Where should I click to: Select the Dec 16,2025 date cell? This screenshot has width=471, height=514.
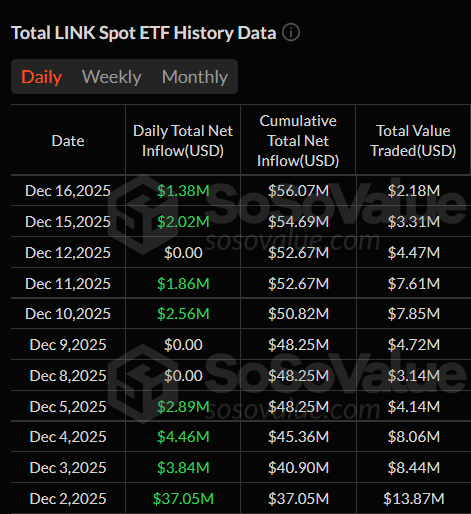[x=68, y=191]
